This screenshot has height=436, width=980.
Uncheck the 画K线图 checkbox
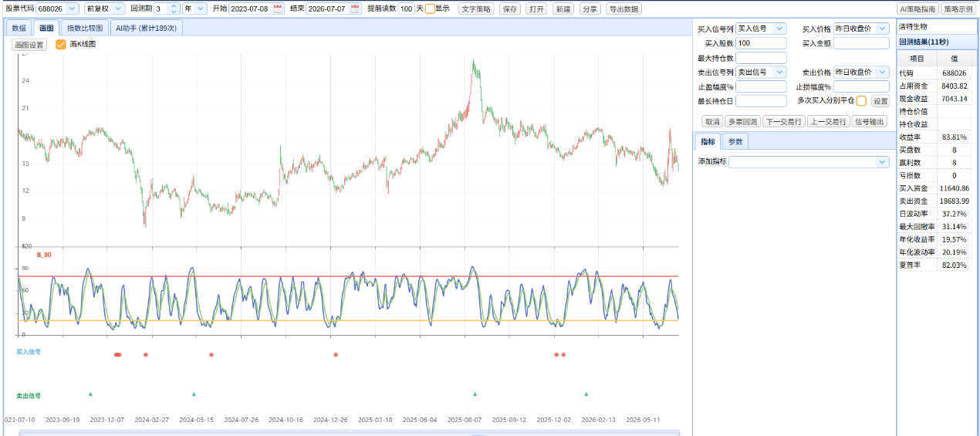point(61,45)
